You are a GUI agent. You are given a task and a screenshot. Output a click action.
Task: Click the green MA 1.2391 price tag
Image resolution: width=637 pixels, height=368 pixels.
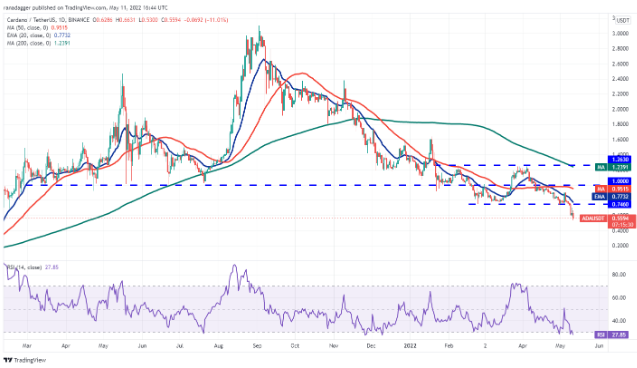pyautogui.click(x=613, y=167)
